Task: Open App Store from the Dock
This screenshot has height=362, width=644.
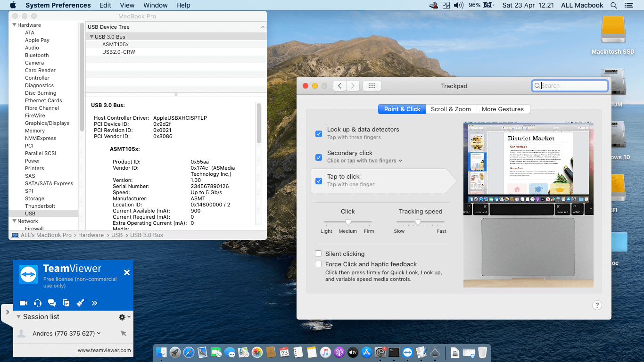Action: point(367,352)
